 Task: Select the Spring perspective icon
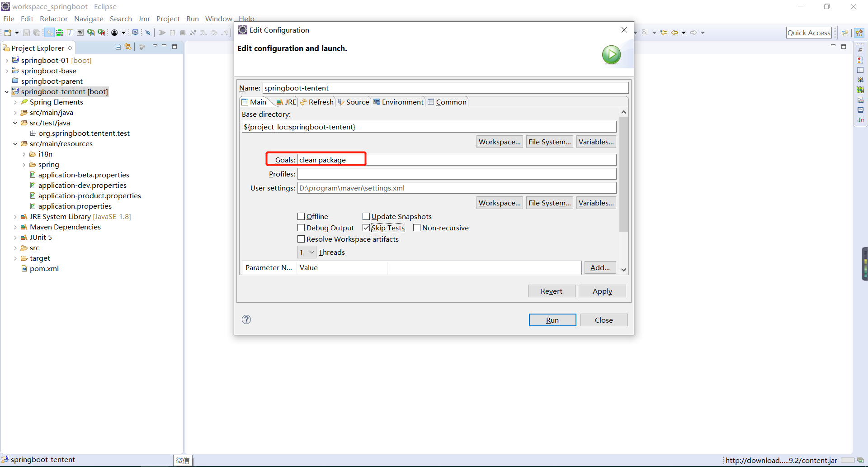tap(859, 33)
